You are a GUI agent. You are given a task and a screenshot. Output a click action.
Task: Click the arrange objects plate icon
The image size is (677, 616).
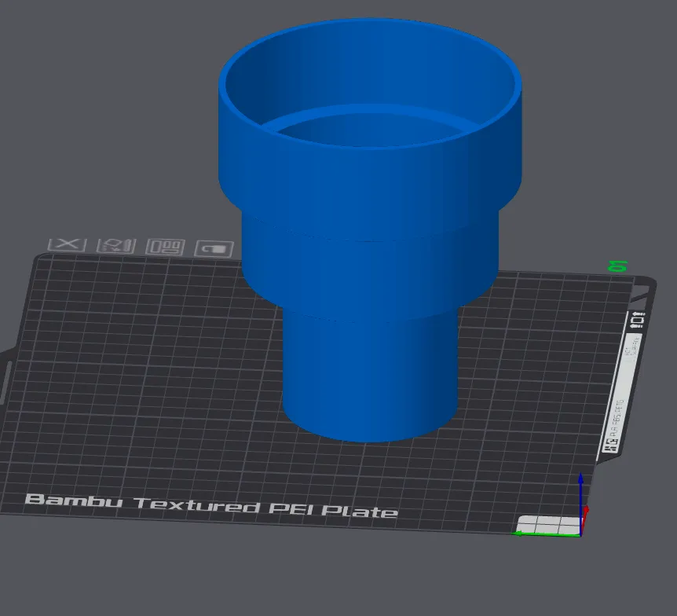(x=166, y=247)
